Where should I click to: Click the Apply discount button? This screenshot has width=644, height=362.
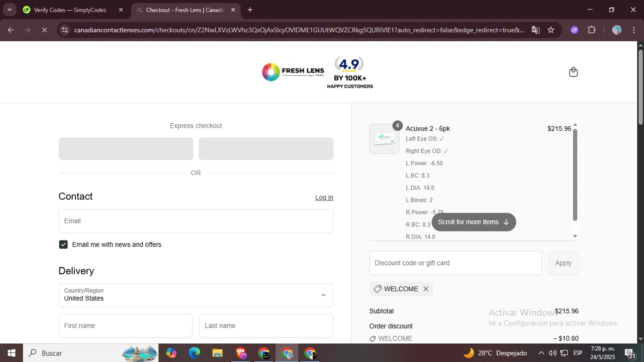coord(563,263)
